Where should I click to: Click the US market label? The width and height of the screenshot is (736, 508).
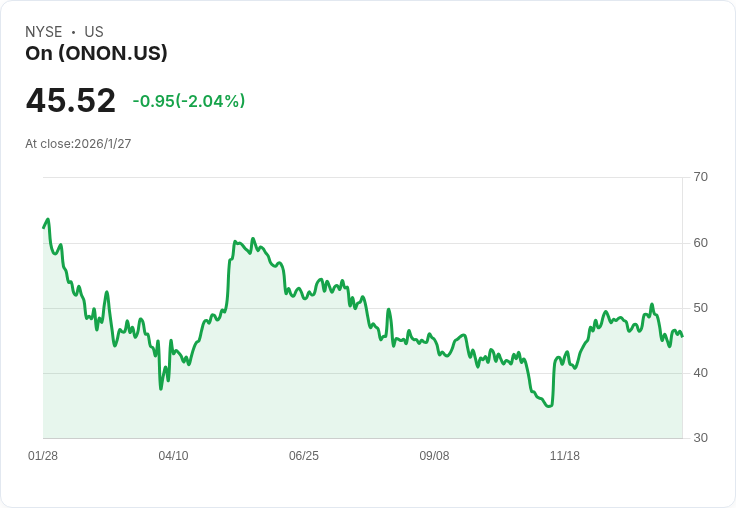[94, 32]
